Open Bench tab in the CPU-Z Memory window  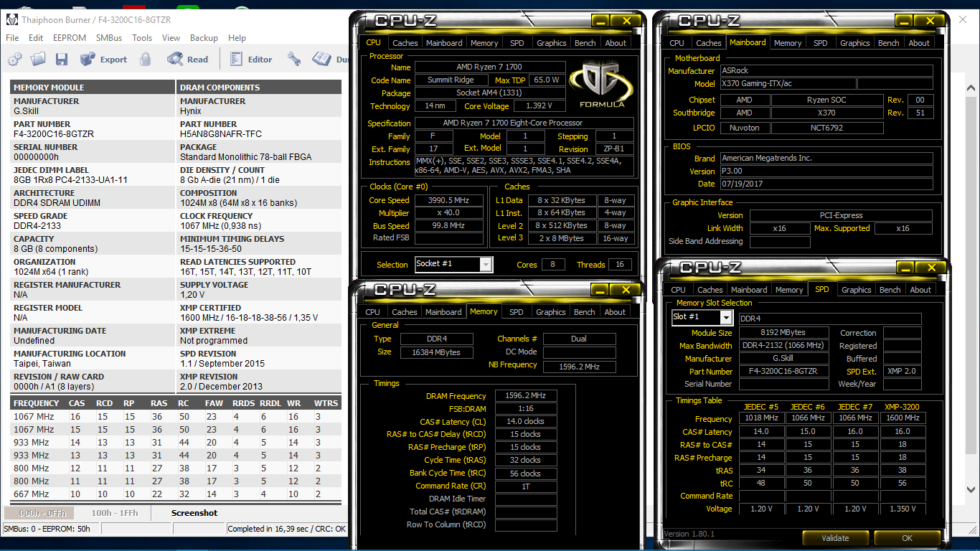coord(584,312)
